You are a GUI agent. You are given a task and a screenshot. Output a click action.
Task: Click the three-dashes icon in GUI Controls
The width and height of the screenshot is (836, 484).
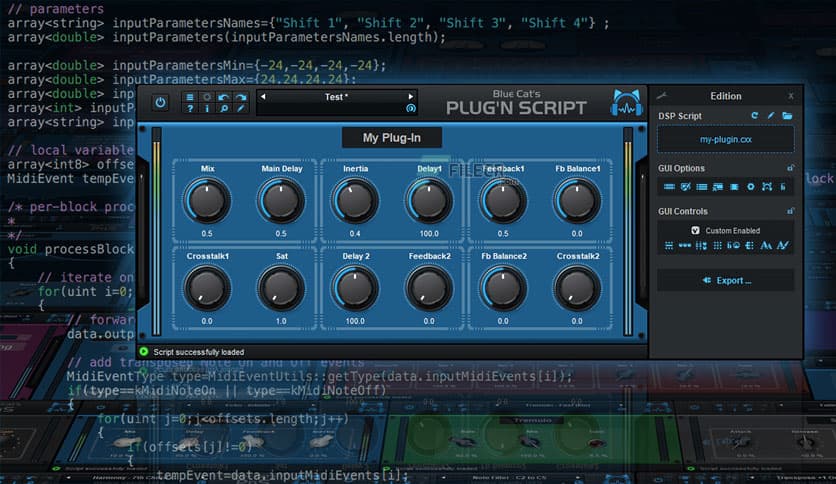click(685, 246)
